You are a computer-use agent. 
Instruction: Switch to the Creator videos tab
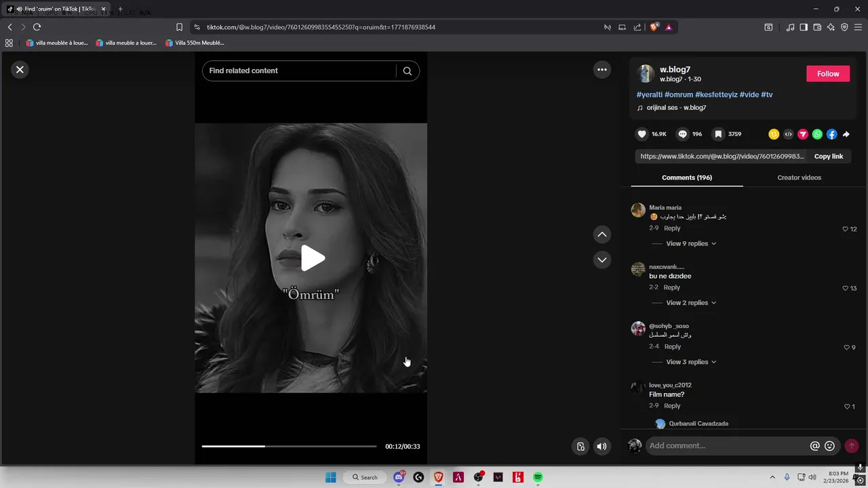799,178
